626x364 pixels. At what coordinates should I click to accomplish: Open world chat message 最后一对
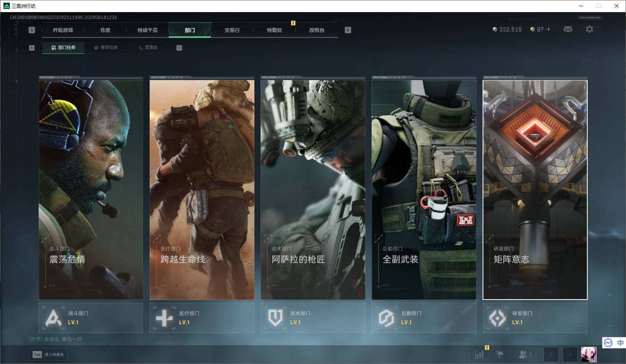(72, 339)
